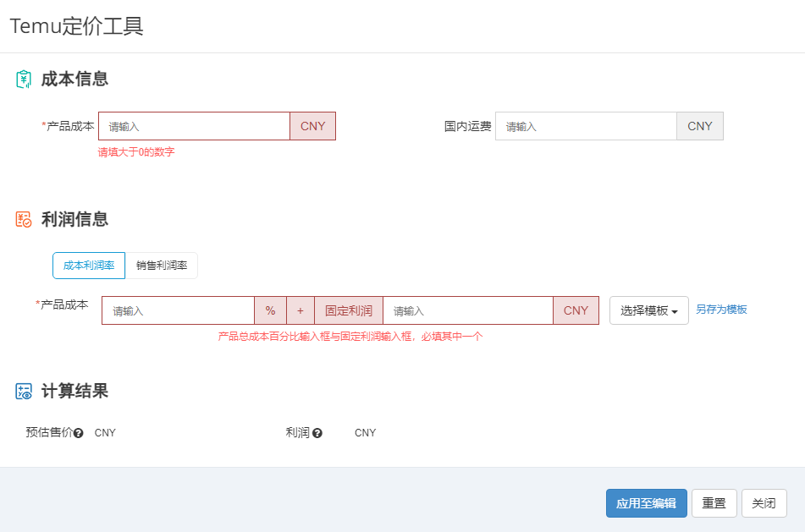Click the 重置 button
Screen dimensions: 805x532
tap(714, 503)
